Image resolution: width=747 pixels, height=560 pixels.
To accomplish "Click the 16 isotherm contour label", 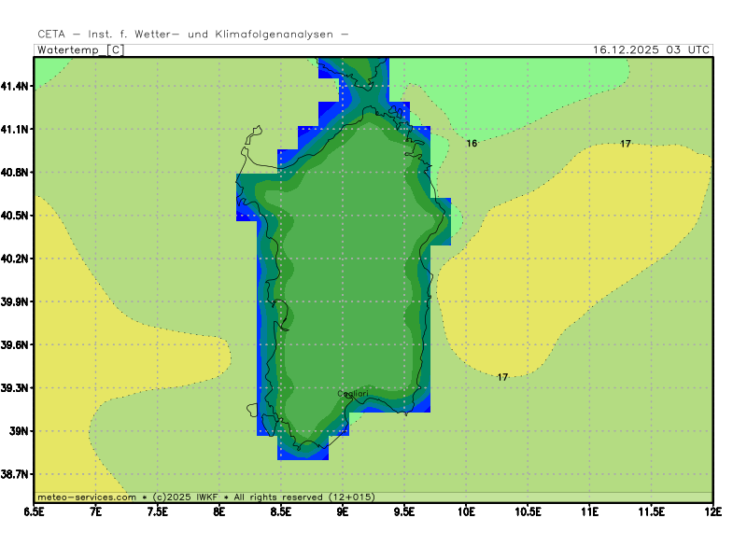I will pyautogui.click(x=472, y=143).
